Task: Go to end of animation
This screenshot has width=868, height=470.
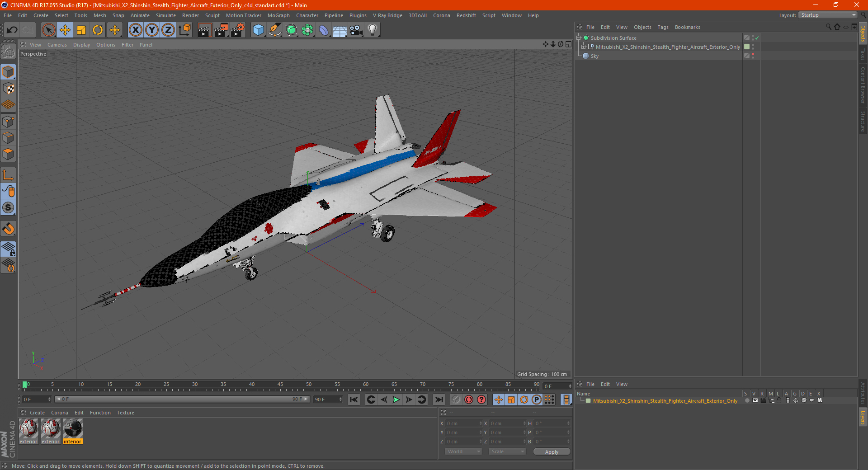Action: click(x=439, y=399)
